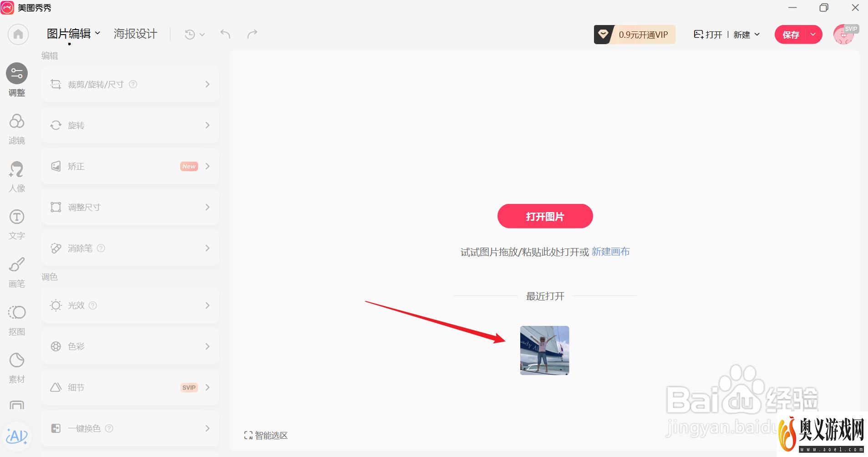Click the AI assistant icon
868x457 pixels.
tap(17, 436)
